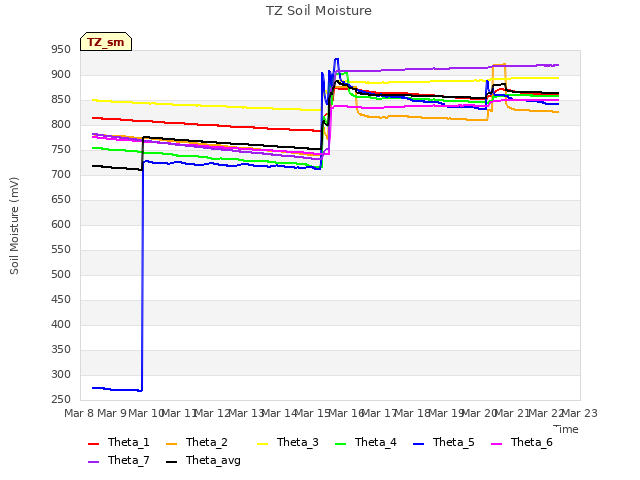Toggle Theta_1 series in legend
The height and width of the screenshot is (480, 640).
pyautogui.click(x=119, y=442)
